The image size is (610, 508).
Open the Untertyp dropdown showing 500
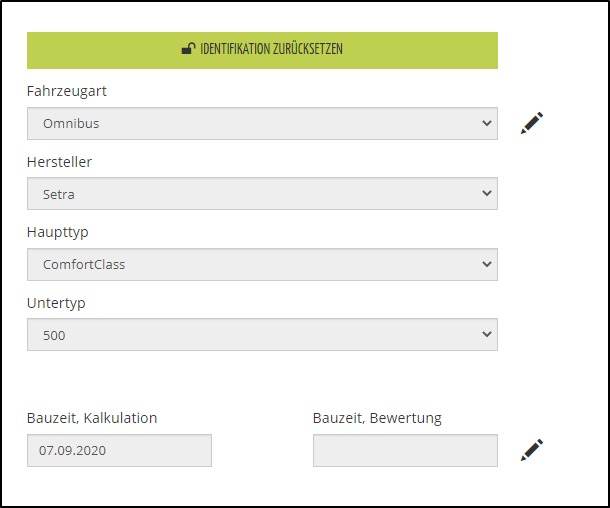(262, 335)
